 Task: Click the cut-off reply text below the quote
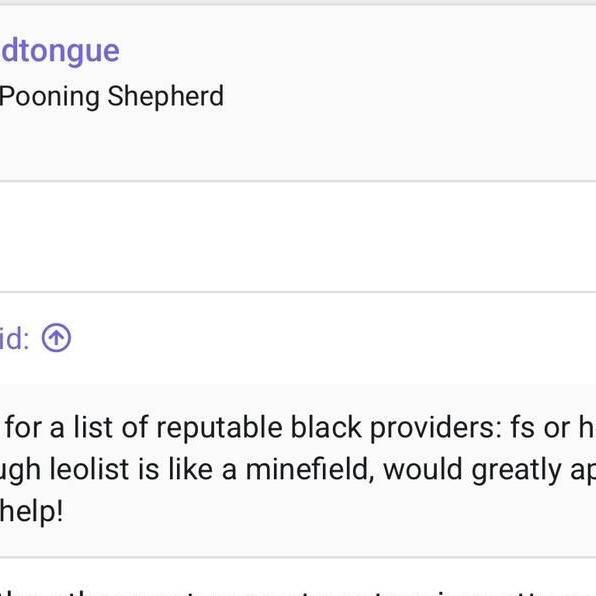(298, 591)
